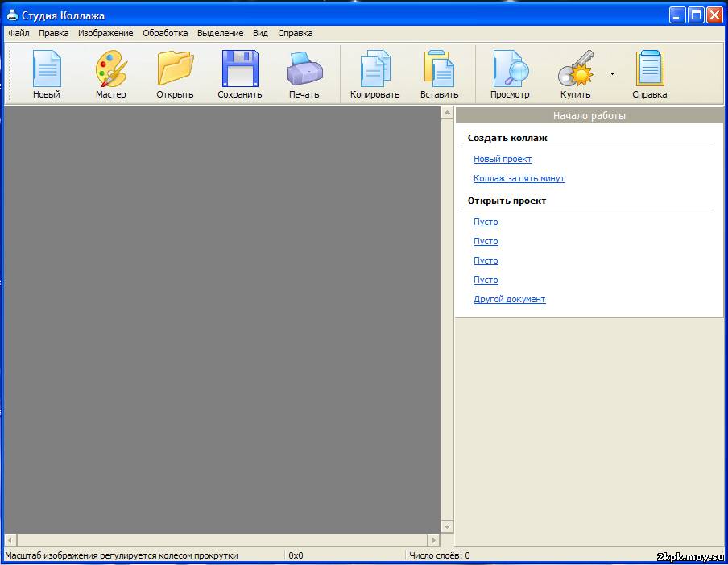Click the Новый (New) document icon
728x565 pixels.
point(47,69)
